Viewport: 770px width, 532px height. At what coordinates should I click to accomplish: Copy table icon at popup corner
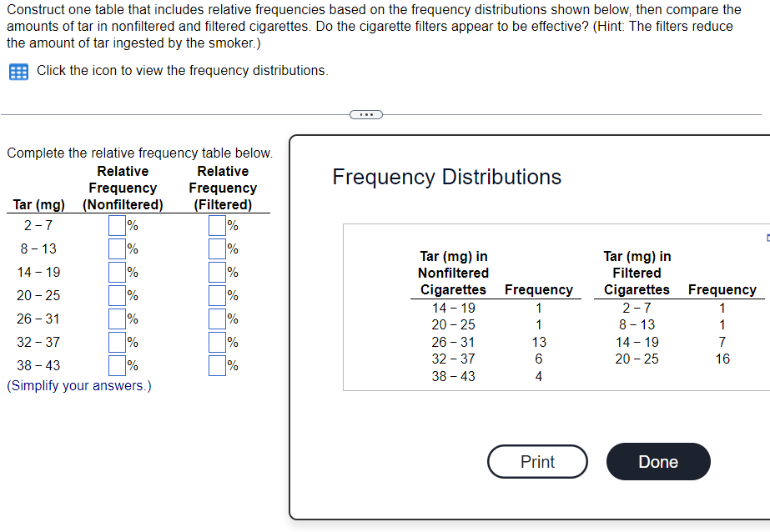(x=768, y=238)
